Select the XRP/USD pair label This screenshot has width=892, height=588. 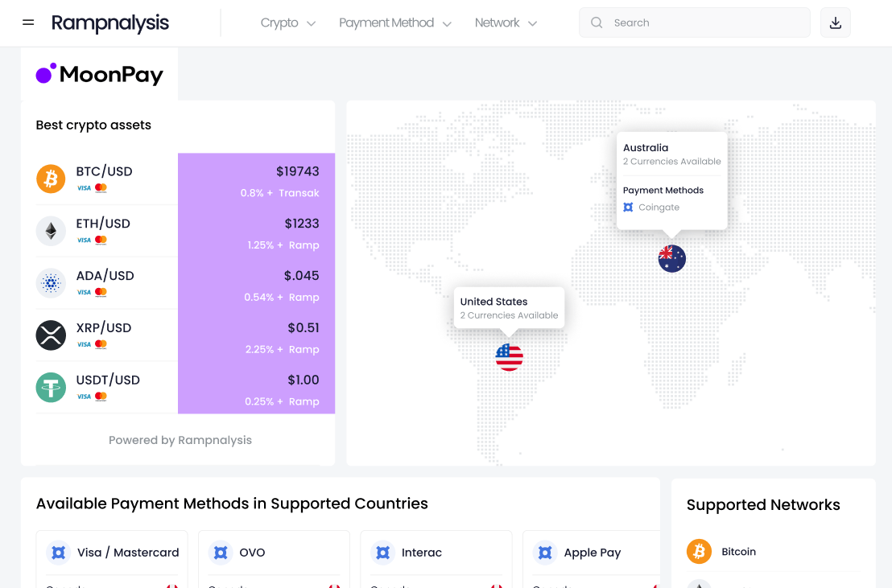pyautogui.click(x=104, y=328)
